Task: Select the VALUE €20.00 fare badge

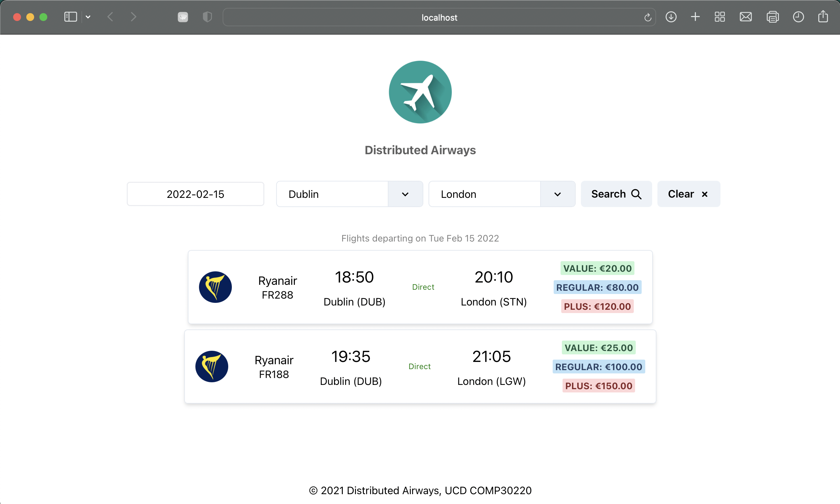Action: click(597, 268)
